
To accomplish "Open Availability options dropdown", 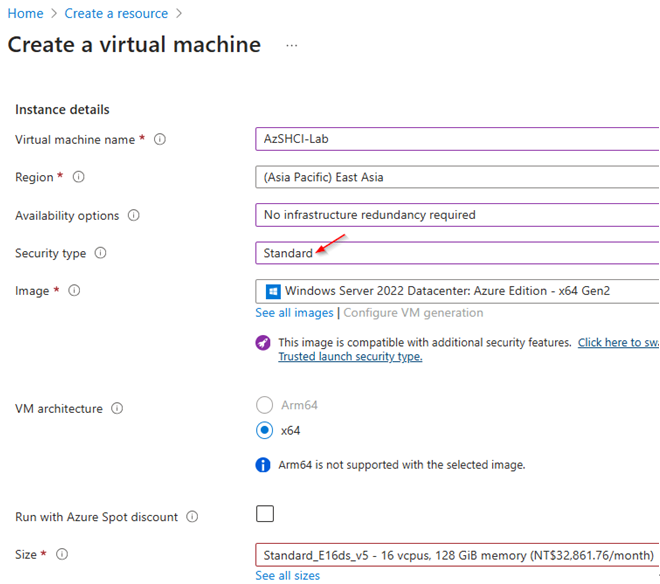I will pos(457,215).
